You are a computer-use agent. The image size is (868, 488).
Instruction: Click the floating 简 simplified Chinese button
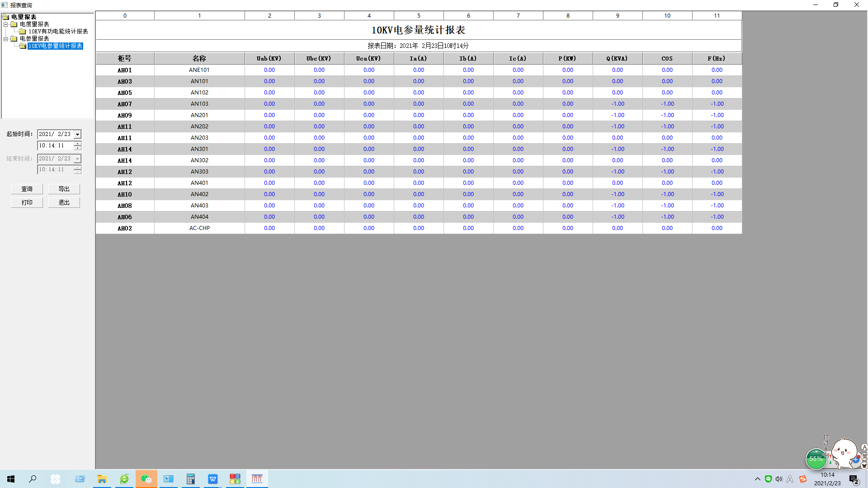[864, 457]
